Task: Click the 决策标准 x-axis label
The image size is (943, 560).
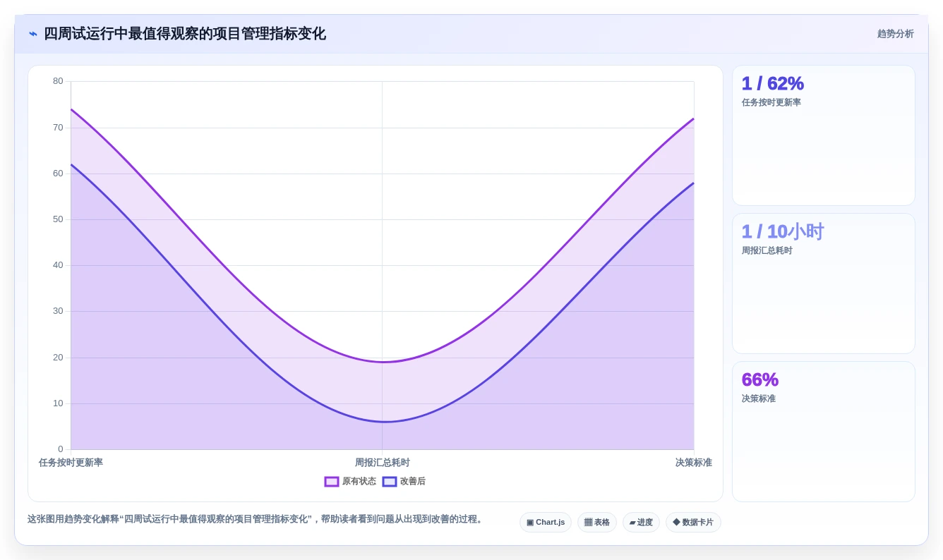Action: (x=694, y=463)
